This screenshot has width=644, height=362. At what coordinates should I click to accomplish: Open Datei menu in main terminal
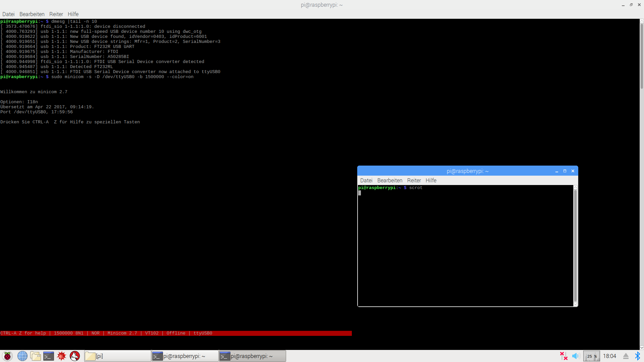8,14
